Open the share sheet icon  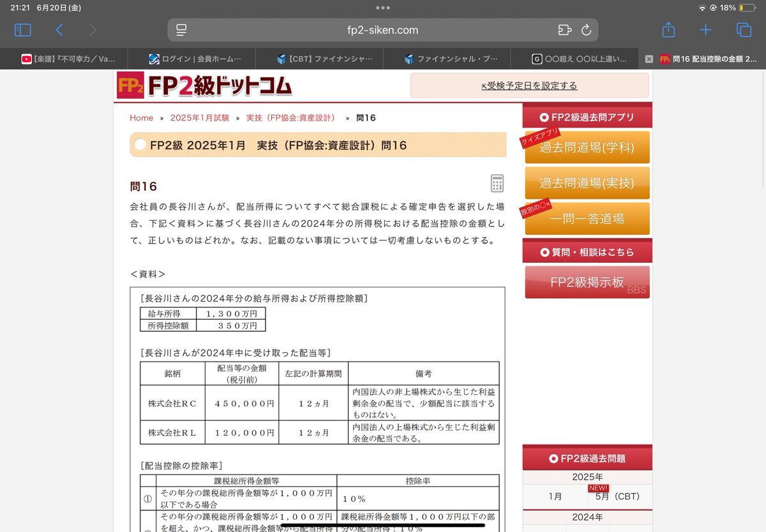[668, 29]
